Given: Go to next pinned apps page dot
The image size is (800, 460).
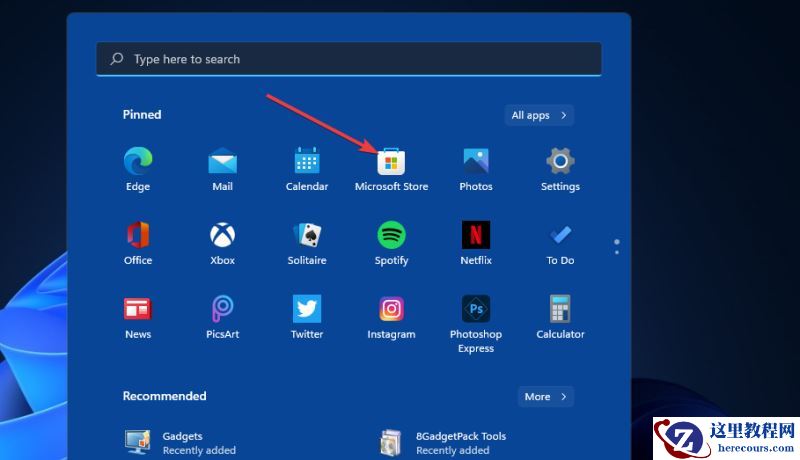Looking at the screenshot, I should [x=617, y=252].
